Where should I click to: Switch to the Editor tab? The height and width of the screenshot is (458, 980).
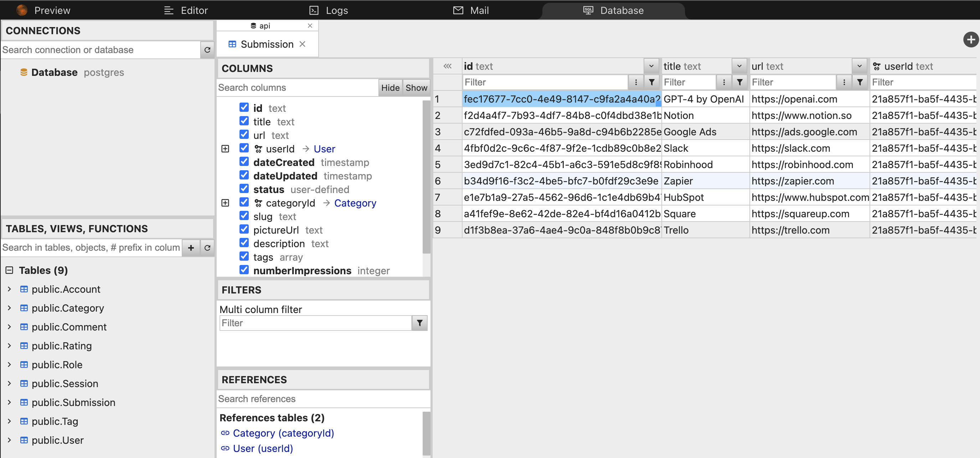click(186, 10)
